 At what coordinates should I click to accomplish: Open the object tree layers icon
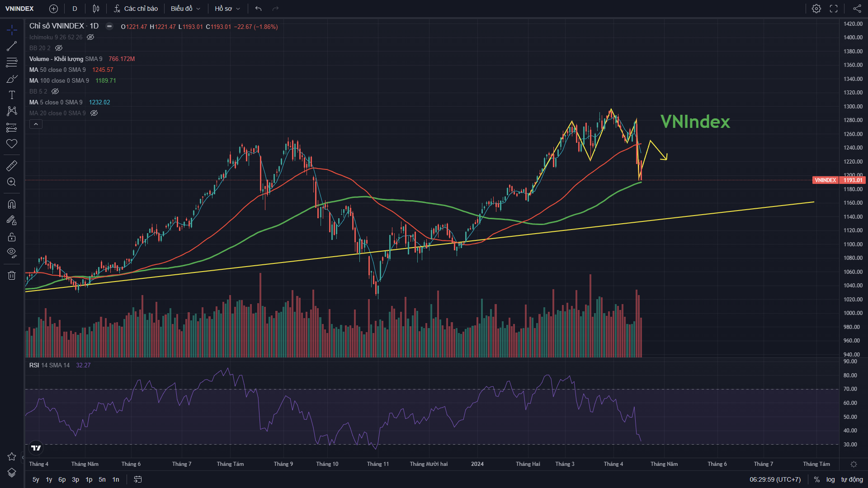12,473
